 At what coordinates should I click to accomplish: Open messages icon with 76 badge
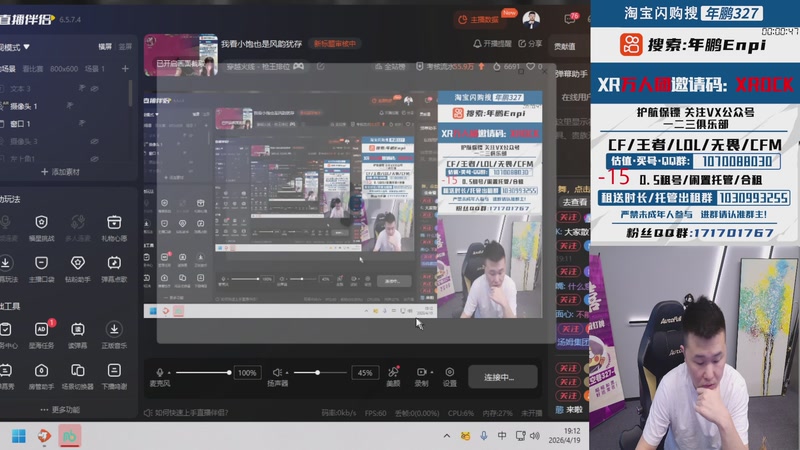tap(570, 19)
